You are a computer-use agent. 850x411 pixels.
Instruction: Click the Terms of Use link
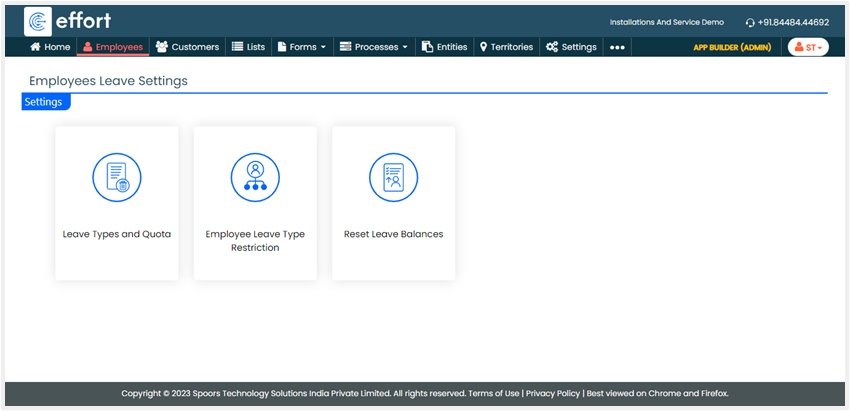[x=494, y=394]
